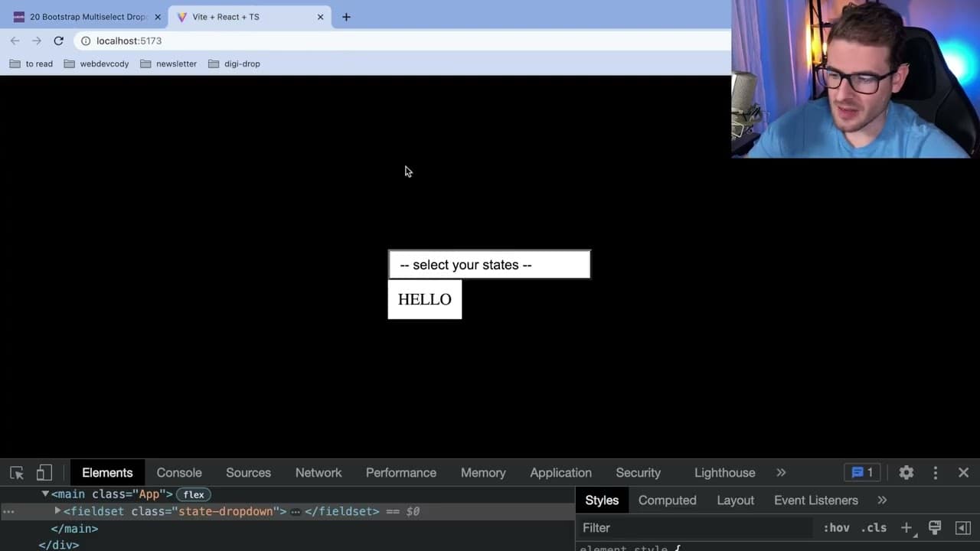The height and width of the screenshot is (551, 980).
Task: Click the HELLO panel below the dropdown
Action: [425, 299]
